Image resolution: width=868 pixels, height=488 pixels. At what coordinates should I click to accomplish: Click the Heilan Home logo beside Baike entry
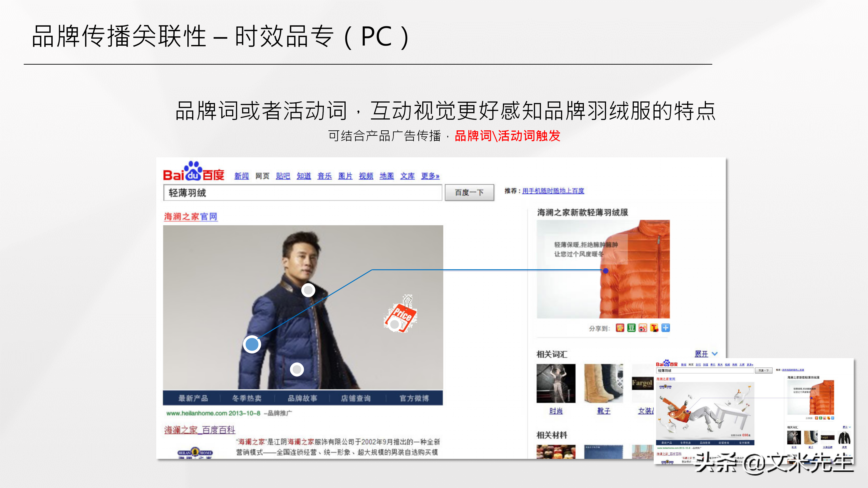point(195,453)
